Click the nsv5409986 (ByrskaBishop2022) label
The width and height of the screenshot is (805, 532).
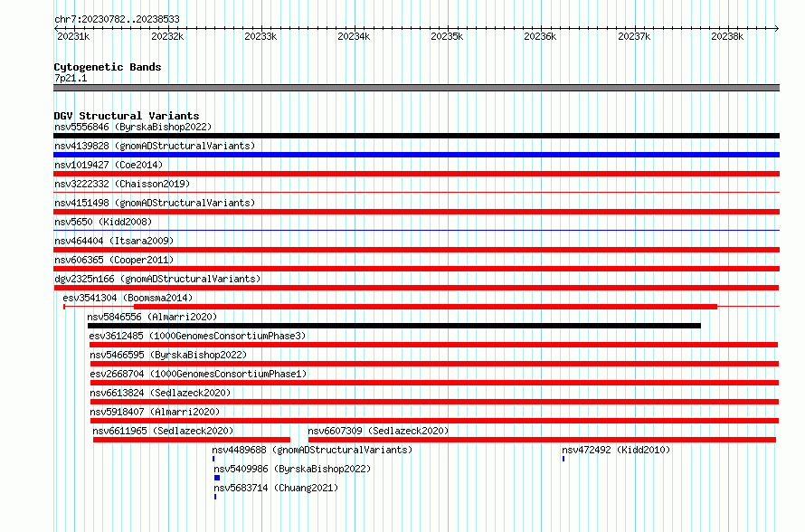pyautogui.click(x=292, y=469)
